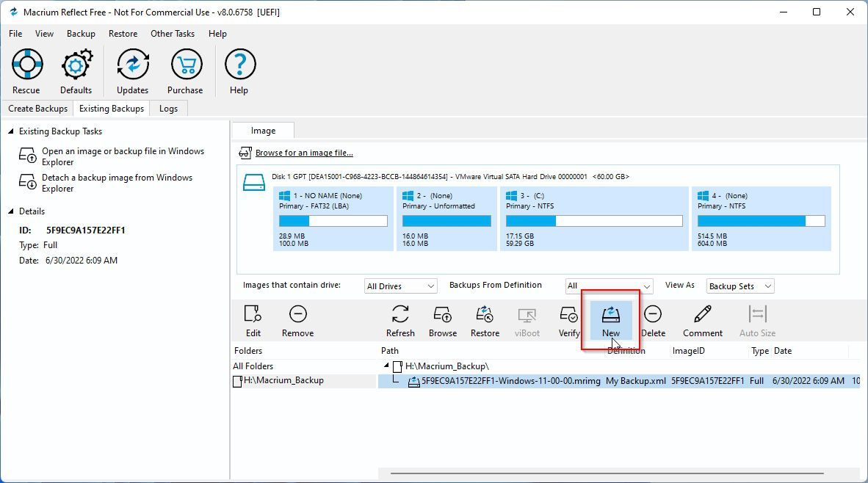Create New backup definition
868x483 pixels.
(611, 321)
